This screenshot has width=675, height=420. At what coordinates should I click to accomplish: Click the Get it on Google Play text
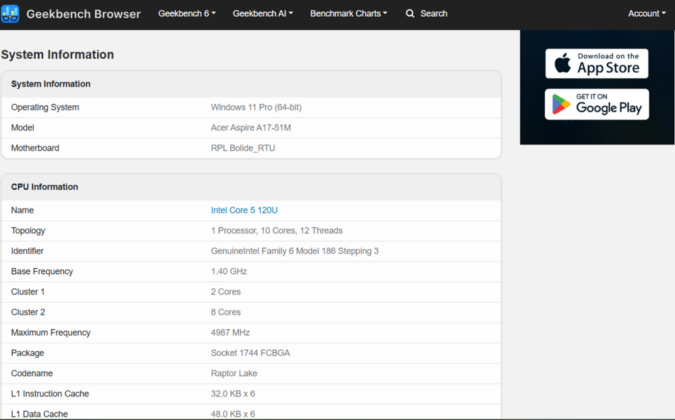pos(609,104)
